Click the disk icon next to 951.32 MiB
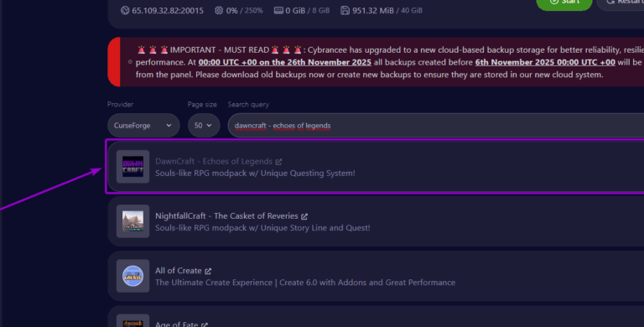 [345, 10]
